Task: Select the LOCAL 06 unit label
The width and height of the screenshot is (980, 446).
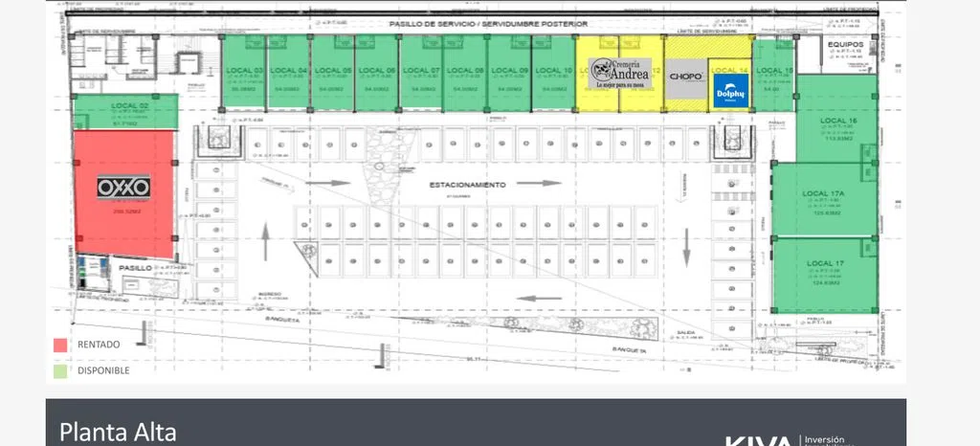Action: (x=377, y=70)
